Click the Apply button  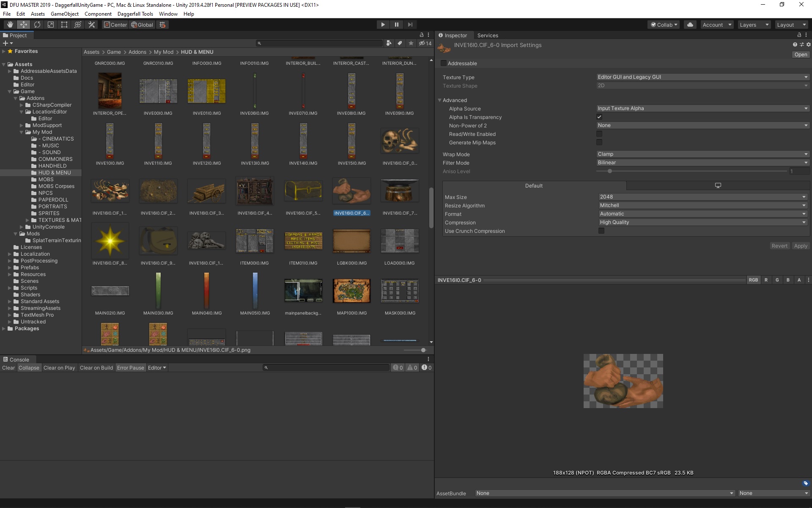(x=801, y=246)
